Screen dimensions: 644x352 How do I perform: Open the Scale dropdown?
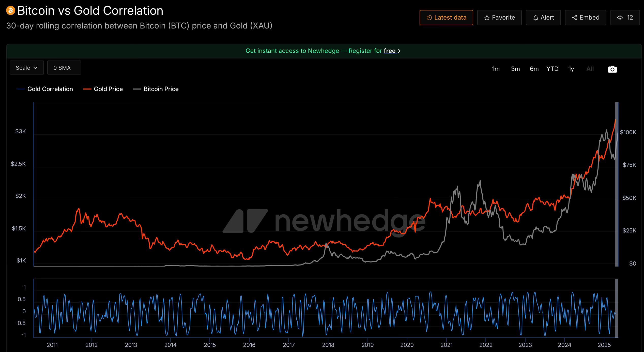click(x=27, y=68)
